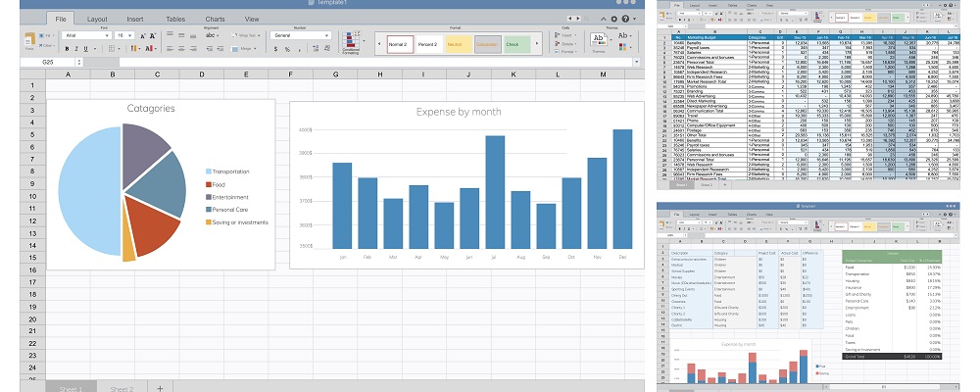
Task: Open the settings gear icon
Action: tap(613, 19)
